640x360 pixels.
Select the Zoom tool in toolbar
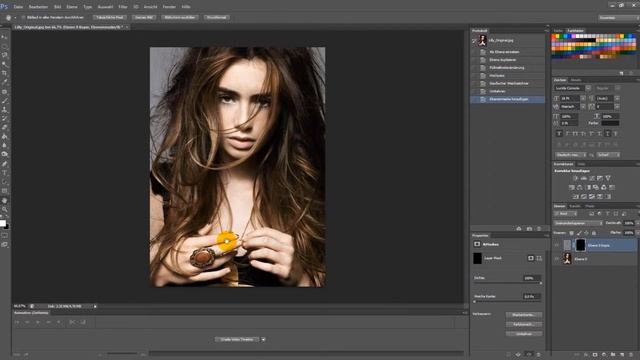4,209
